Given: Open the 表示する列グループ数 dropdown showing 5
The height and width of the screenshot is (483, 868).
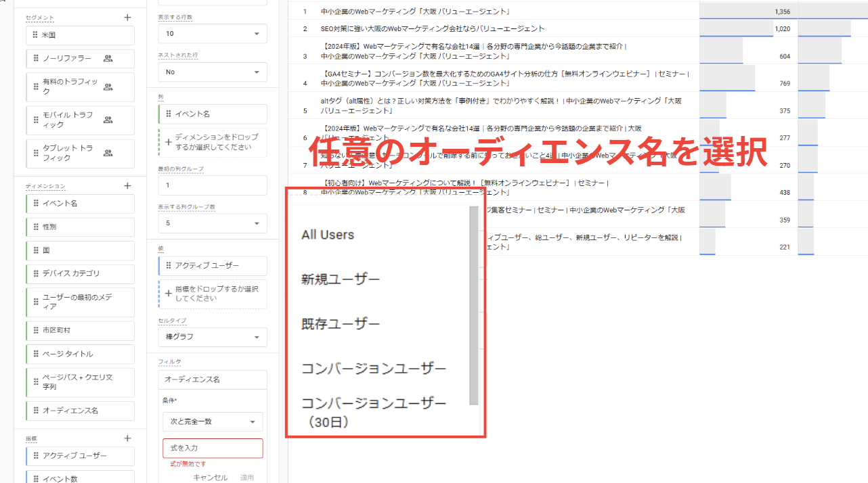Looking at the screenshot, I should pyautogui.click(x=213, y=223).
